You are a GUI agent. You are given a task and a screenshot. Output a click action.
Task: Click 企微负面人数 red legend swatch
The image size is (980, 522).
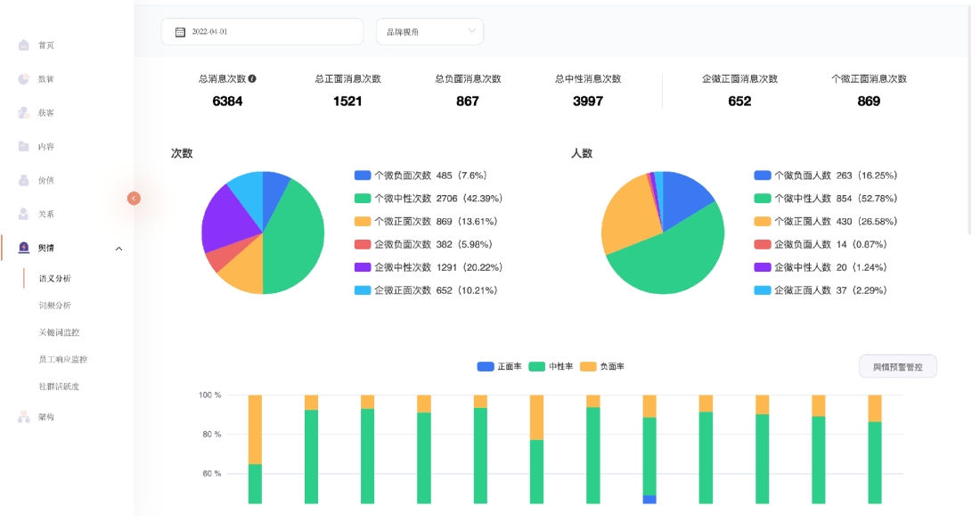click(762, 244)
